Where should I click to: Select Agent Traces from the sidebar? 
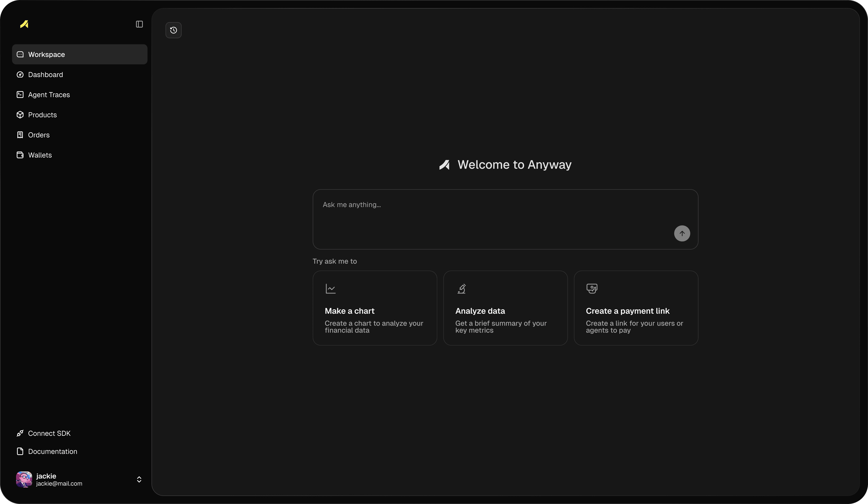49,94
